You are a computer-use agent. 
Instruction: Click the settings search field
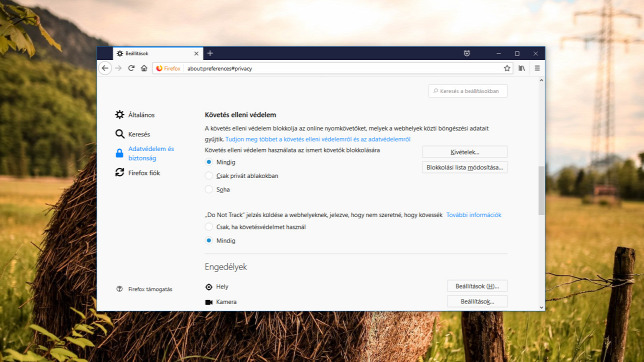tap(468, 91)
